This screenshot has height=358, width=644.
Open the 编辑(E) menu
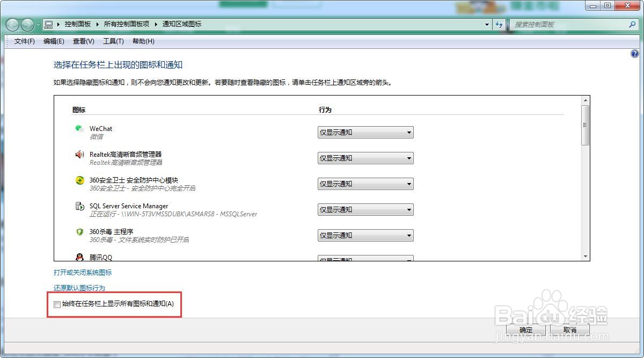(x=54, y=41)
